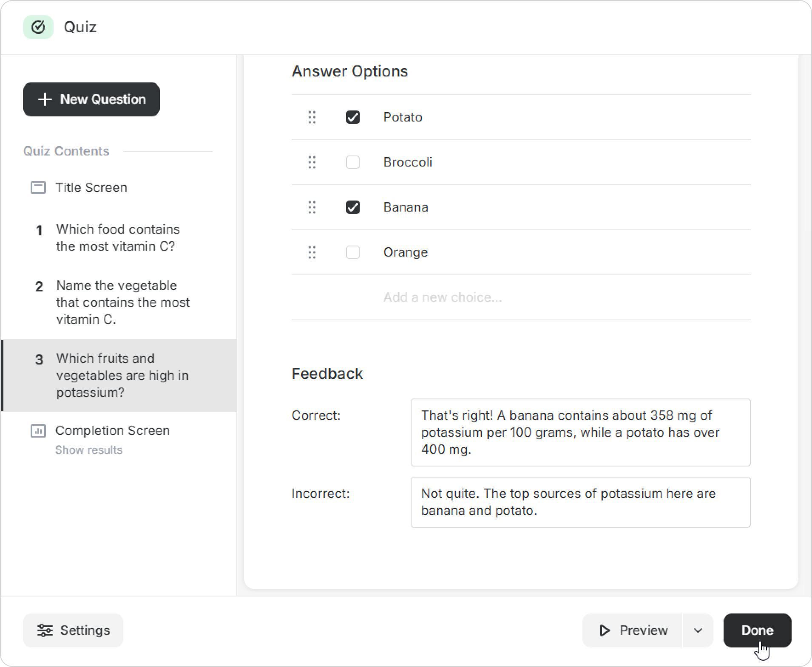Screen dimensions: 812x667
Task: Check the Broccoli answer checkbox
Action: (353, 162)
